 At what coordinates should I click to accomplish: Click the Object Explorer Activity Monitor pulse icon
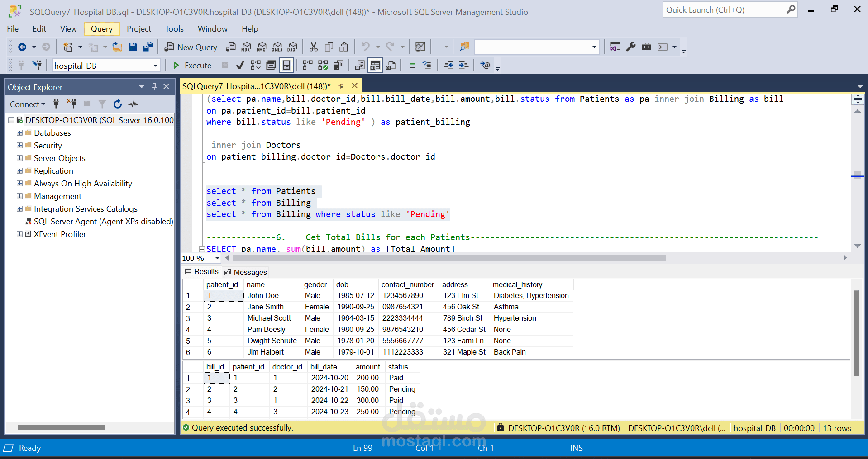(133, 104)
